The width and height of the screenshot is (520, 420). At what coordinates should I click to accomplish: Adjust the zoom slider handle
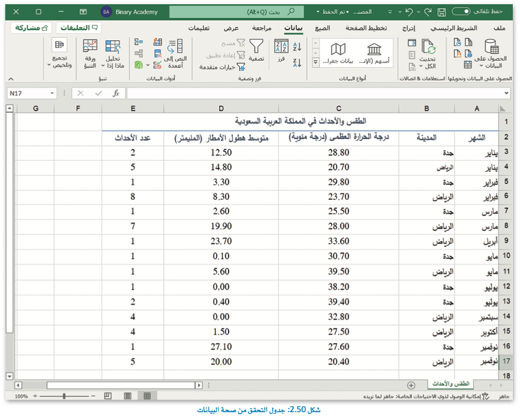(x=64, y=396)
